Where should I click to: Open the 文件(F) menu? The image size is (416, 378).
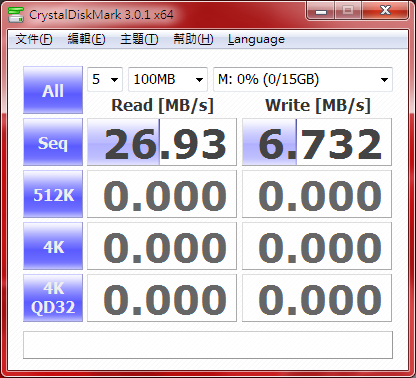click(34, 39)
